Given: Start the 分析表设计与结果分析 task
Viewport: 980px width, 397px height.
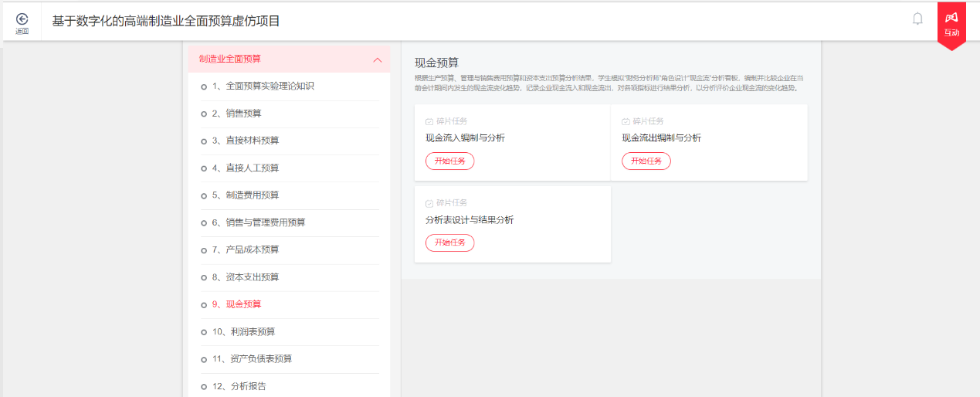Looking at the screenshot, I should point(449,243).
